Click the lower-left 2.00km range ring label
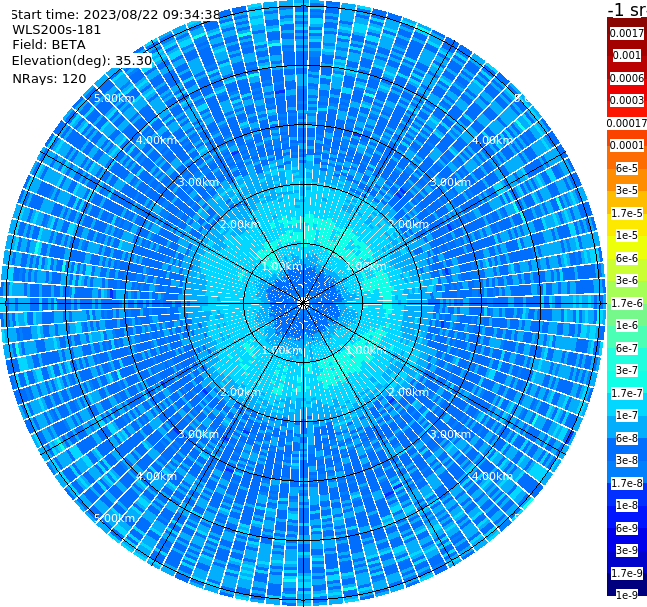This screenshot has width=647, height=607. point(240,392)
